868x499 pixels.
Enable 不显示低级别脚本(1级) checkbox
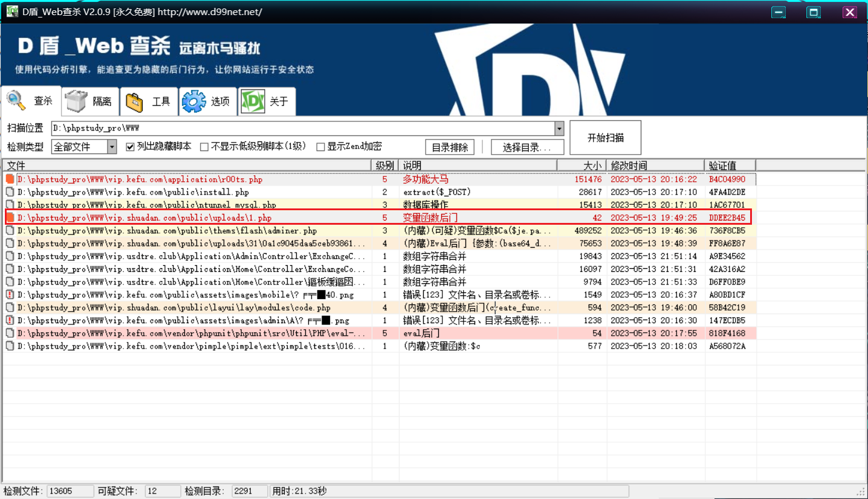204,147
